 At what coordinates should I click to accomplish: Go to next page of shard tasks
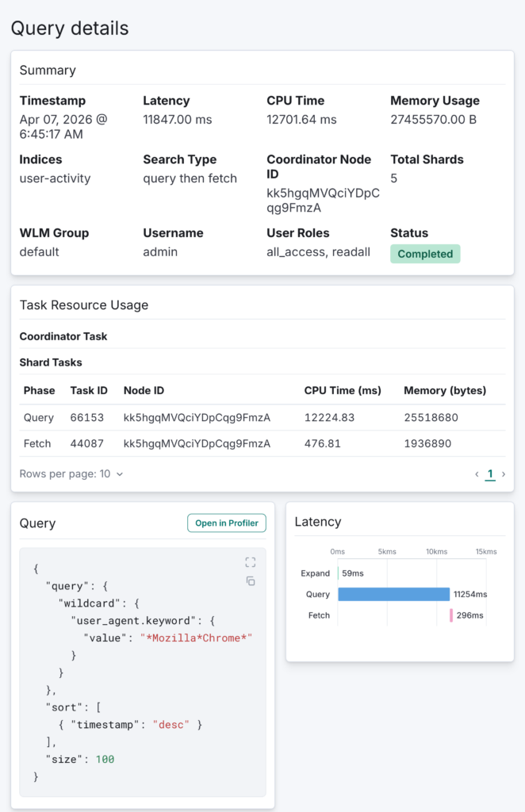click(x=504, y=474)
